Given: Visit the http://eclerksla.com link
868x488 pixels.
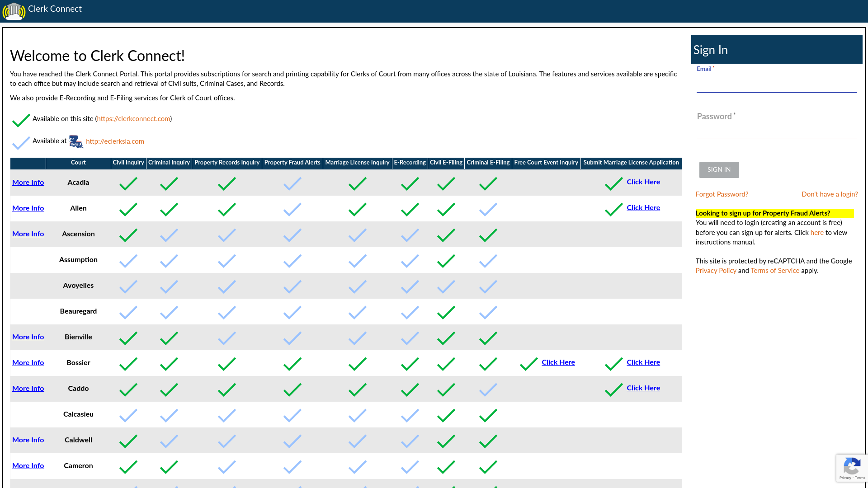Looking at the screenshot, I should click(x=115, y=141).
